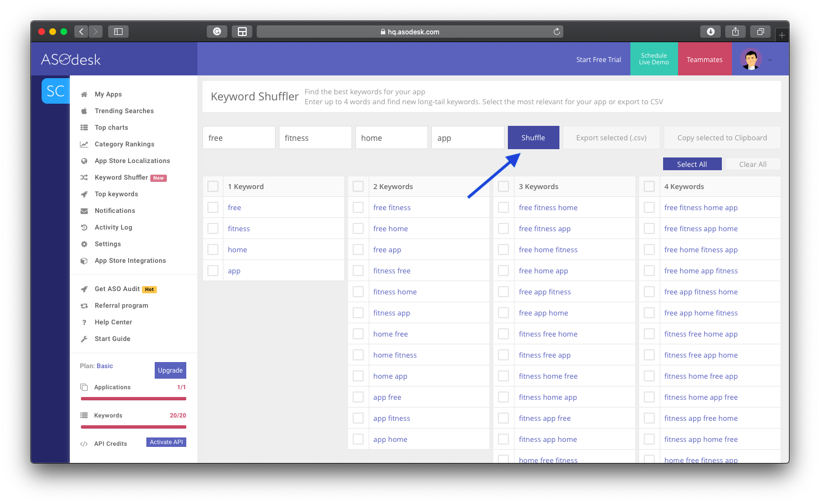This screenshot has width=820, height=504.
Task: Open Notifications menu item
Action: tap(115, 211)
